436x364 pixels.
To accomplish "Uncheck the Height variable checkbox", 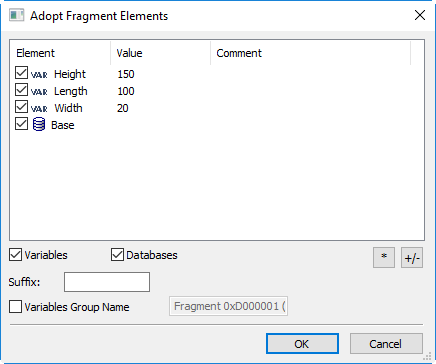I will point(21,73).
